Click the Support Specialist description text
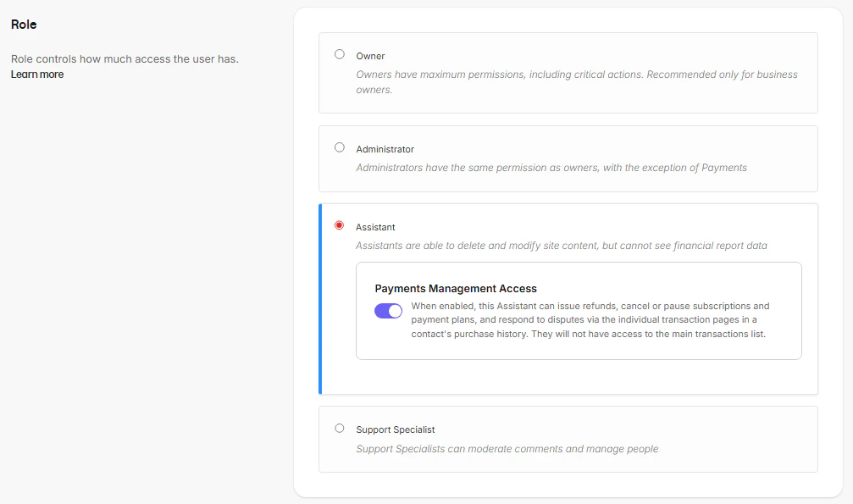This screenshot has width=853, height=504. [508, 449]
